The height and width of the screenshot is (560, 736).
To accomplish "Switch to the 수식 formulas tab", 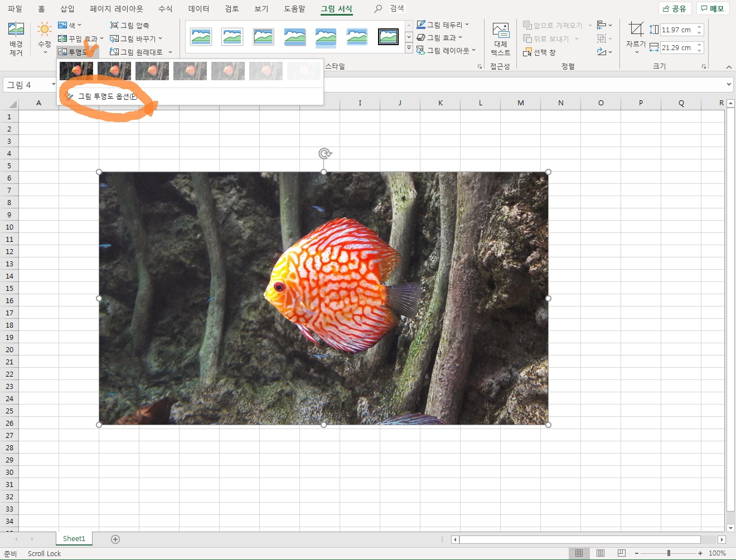I will pos(166,8).
